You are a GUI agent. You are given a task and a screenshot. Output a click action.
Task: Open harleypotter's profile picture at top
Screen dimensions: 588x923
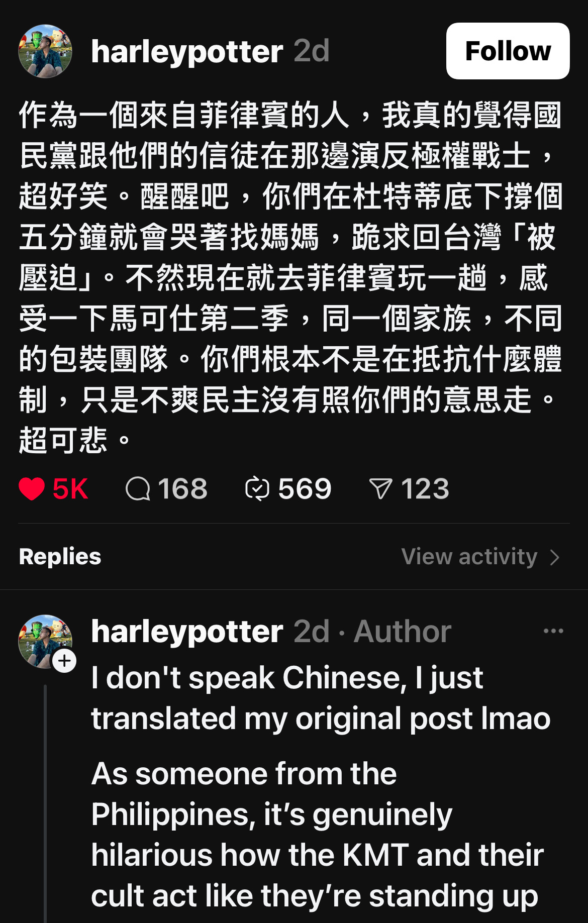pos(45,51)
